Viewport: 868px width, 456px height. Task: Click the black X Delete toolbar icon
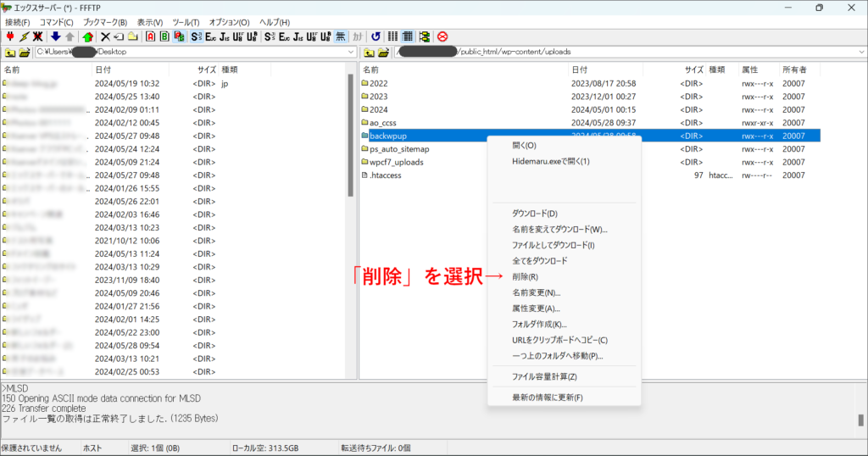tap(105, 36)
